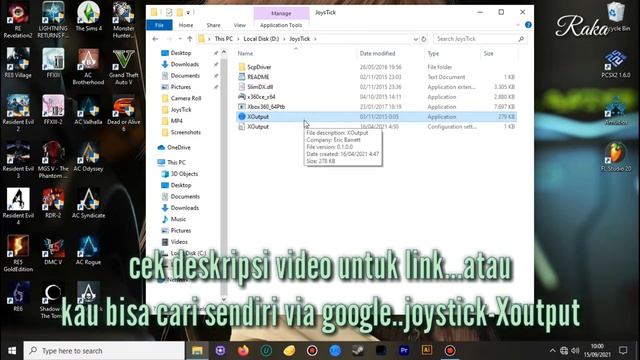Viewport: 640px width, 360px height.
Task: Open Downloads in Quick access
Action: point(184,64)
